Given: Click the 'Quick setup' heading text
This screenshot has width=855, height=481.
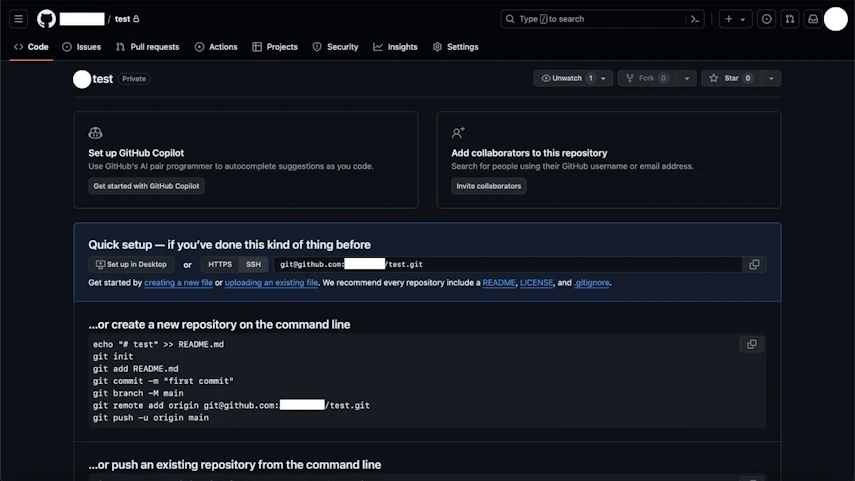Looking at the screenshot, I should point(230,245).
